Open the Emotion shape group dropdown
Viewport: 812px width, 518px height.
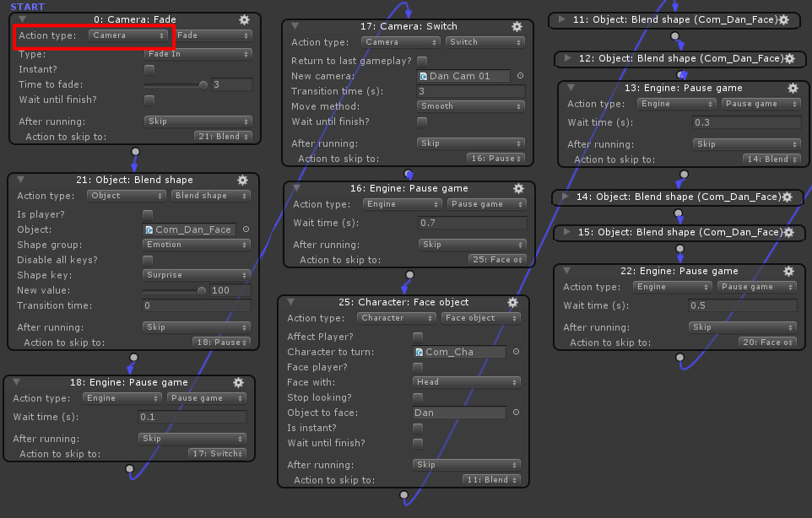pos(197,245)
